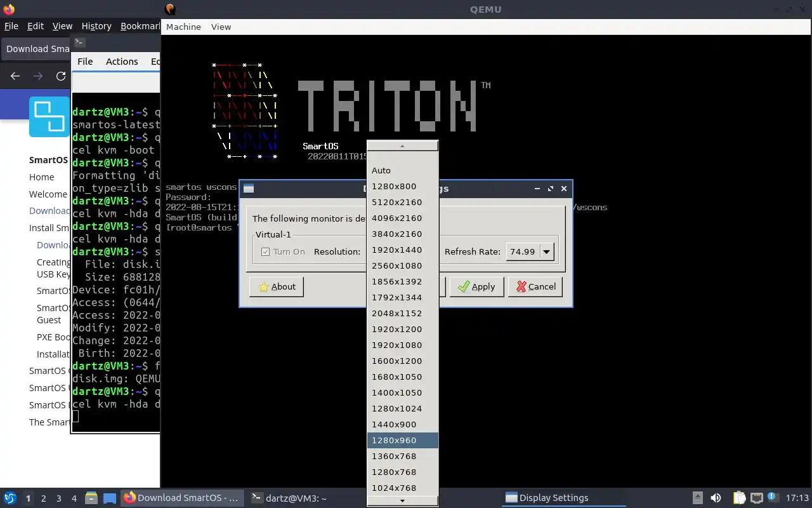The height and width of the screenshot is (508, 812).
Task: Click the About button
Action: 277,286
